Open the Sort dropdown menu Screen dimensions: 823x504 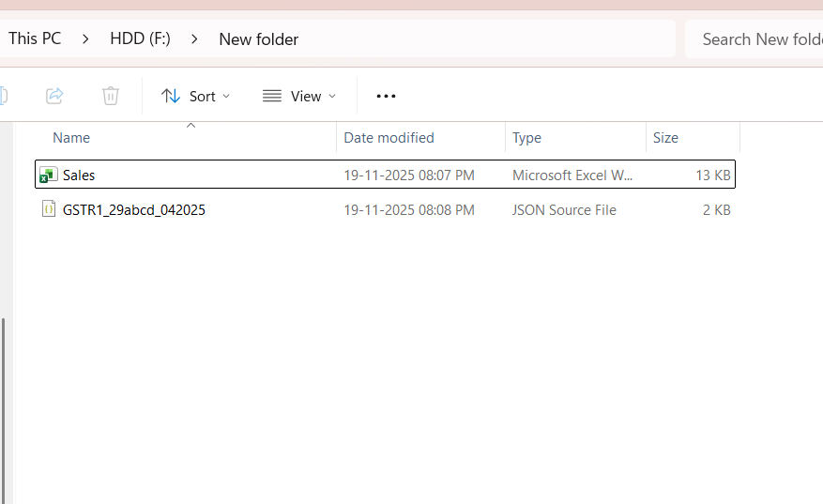click(x=195, y=96)
